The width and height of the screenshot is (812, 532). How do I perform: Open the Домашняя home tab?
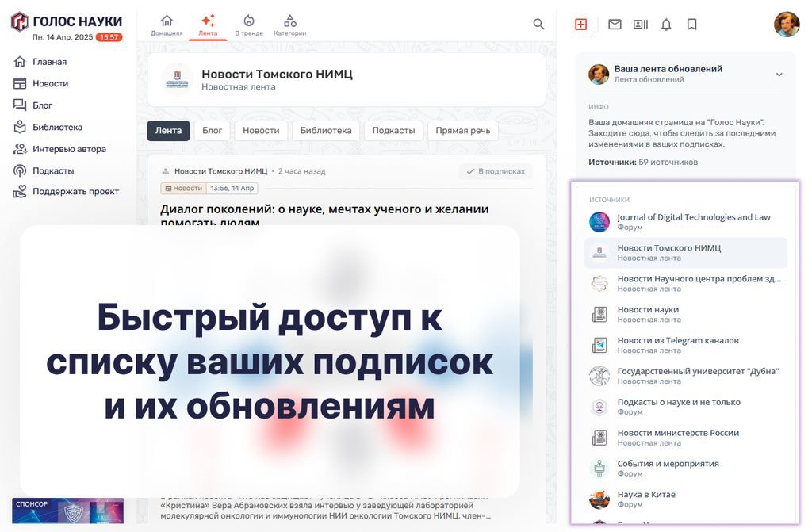click(167, 25)
